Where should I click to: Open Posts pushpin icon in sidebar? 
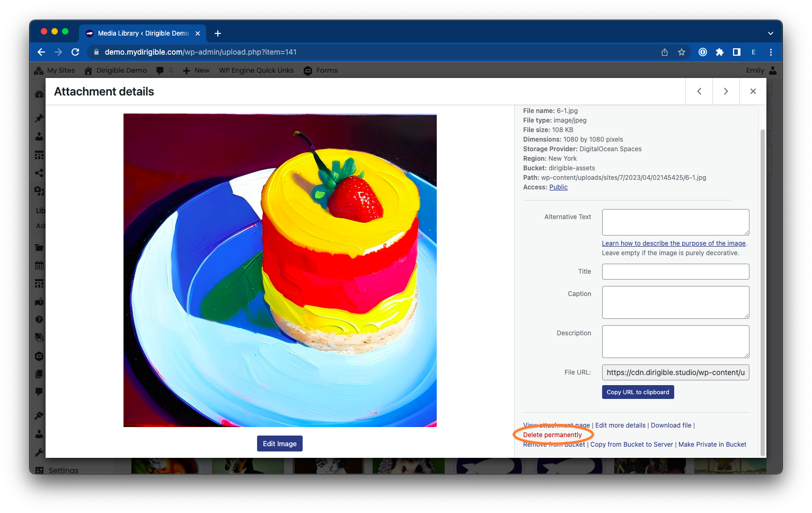(39, 118)
